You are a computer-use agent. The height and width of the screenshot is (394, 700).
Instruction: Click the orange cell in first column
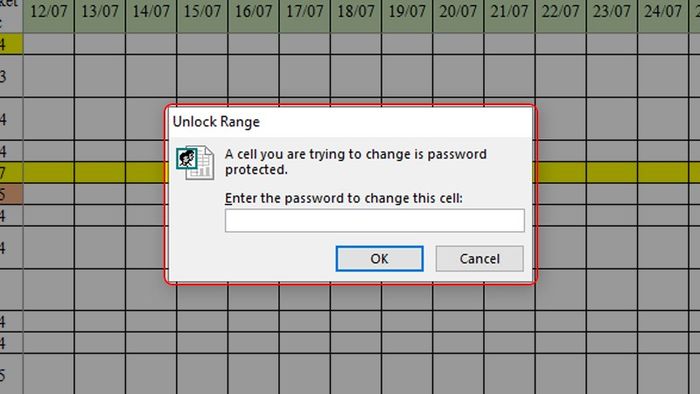pos(11,195)
